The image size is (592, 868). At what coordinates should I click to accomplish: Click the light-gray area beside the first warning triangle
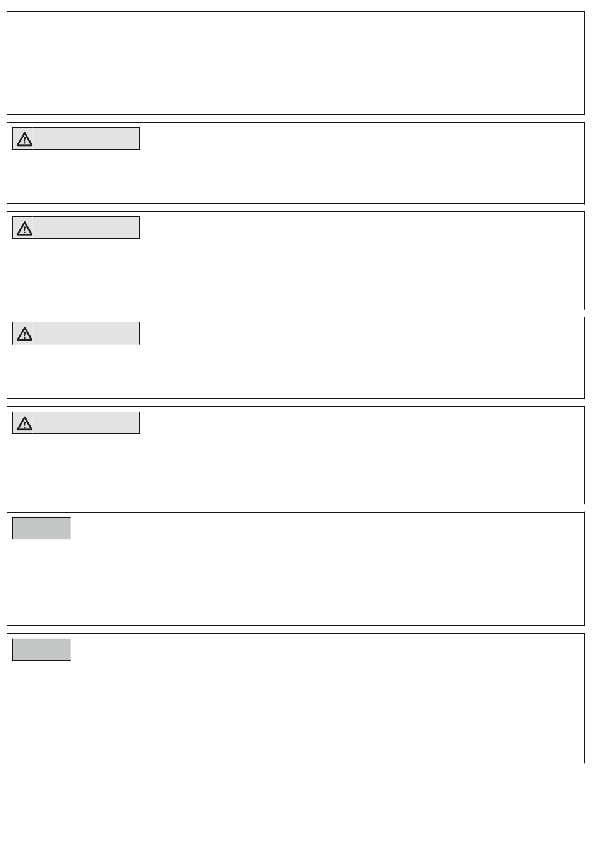86,138
